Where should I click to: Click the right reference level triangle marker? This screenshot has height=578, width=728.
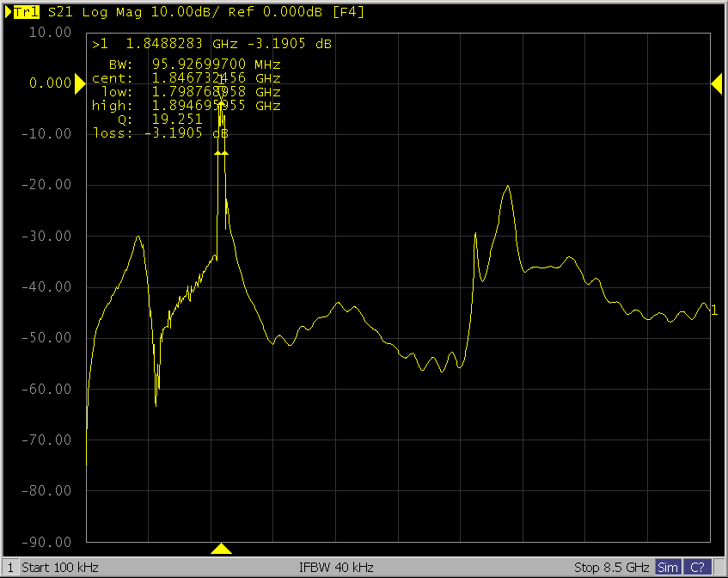(x=716, y=83)
